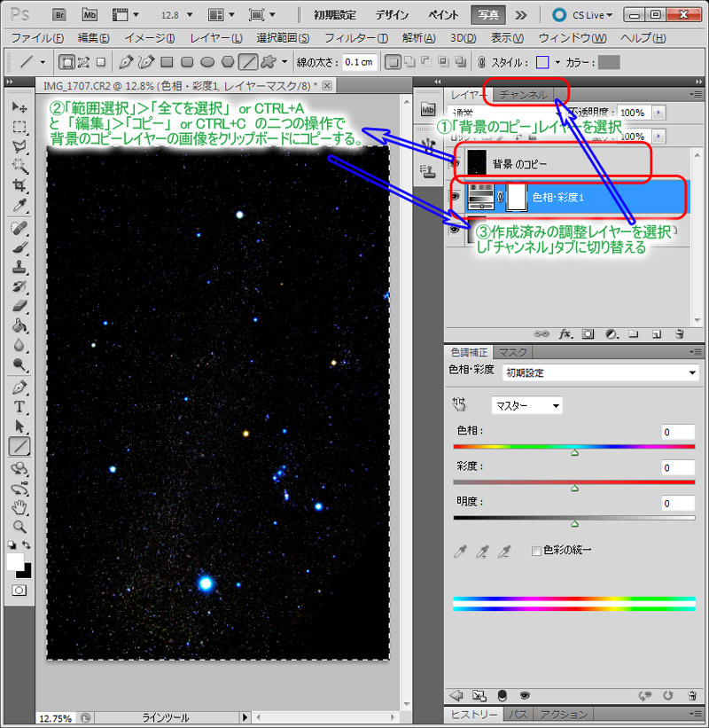709x728 pixels.
Task: Switch to the 初期設定 workspace
Action: pos(334,15)
